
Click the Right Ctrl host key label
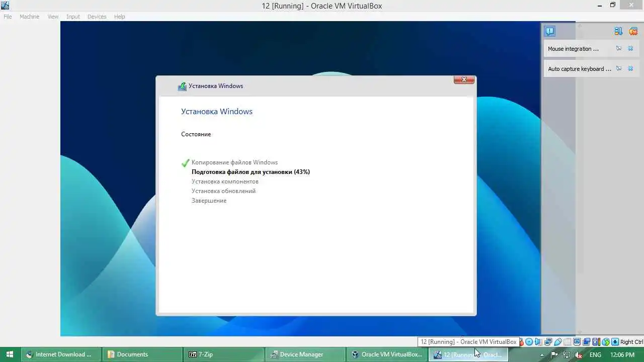click(x=631, y=342)
